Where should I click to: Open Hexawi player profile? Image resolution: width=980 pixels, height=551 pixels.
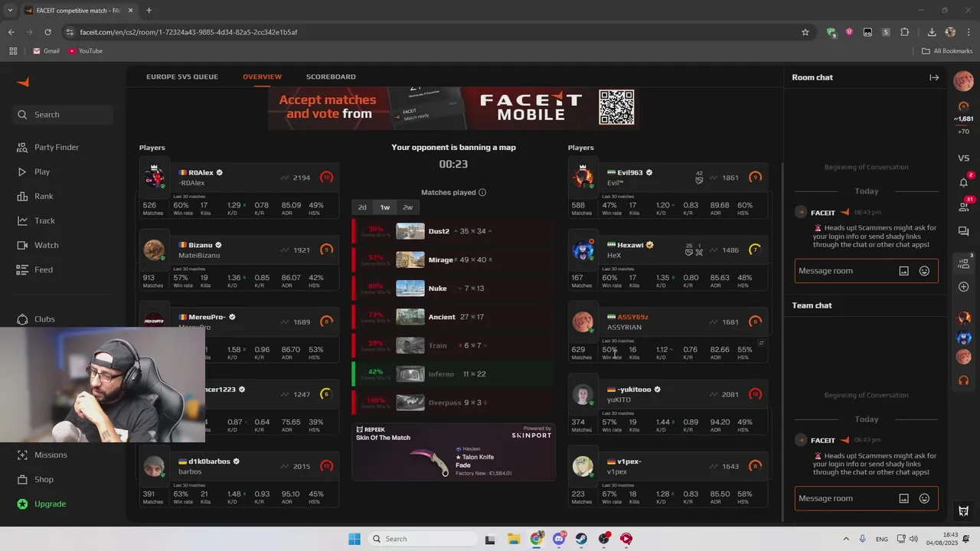630,245
